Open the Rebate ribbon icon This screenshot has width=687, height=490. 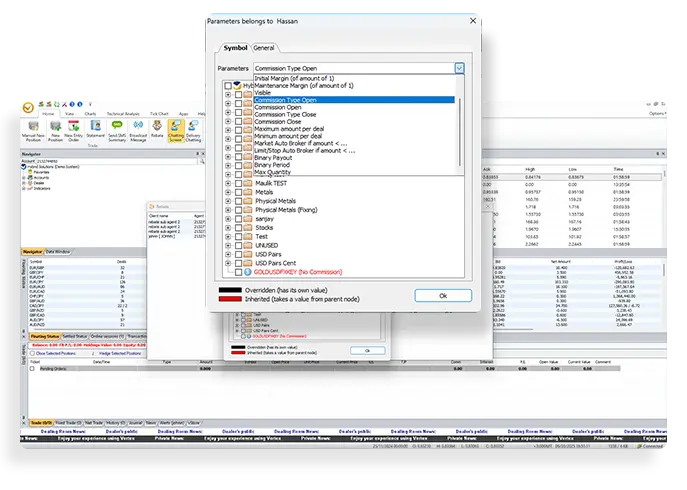tap(157, 130)
